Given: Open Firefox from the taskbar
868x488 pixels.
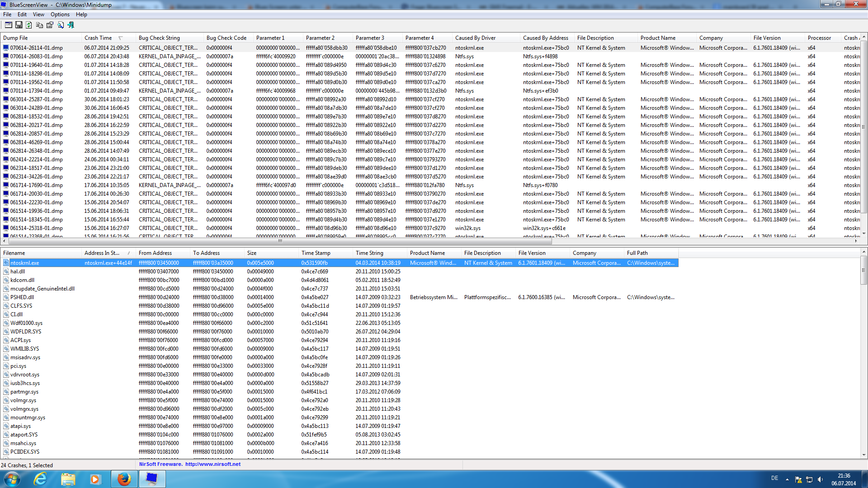Looking at the screenshot, I should point(124,479).
